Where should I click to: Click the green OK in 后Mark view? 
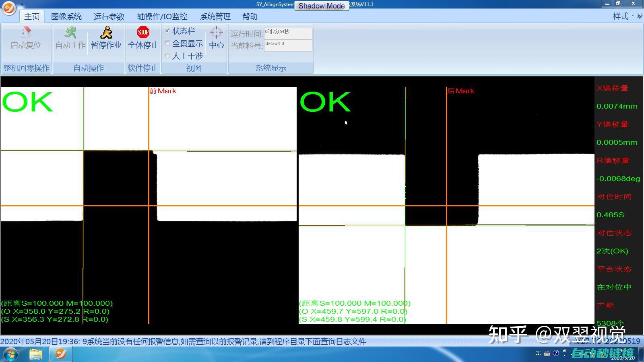pyautogui.click(x=325, y=102)
